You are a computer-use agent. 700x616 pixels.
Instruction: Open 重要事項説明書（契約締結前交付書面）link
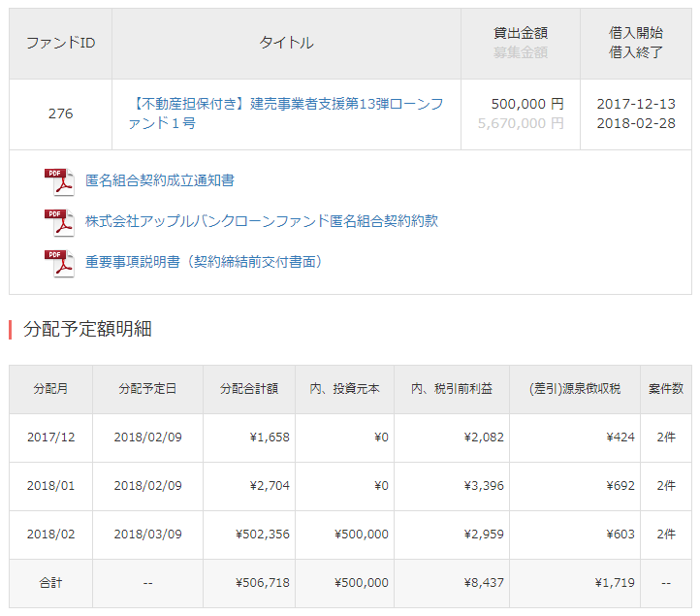coord(204,262)
